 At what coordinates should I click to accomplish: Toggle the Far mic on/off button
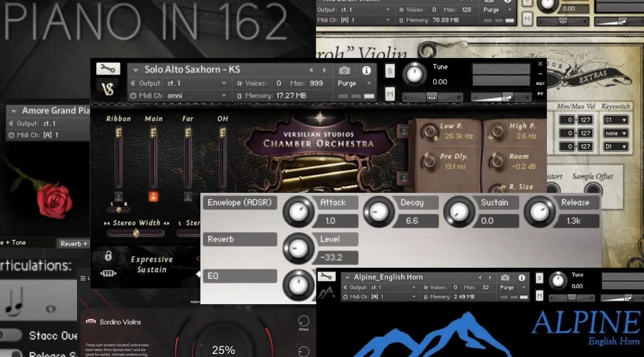[188, 197]
